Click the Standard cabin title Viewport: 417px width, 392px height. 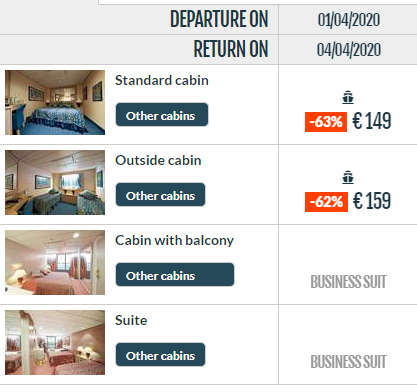(x=162, y=80)
